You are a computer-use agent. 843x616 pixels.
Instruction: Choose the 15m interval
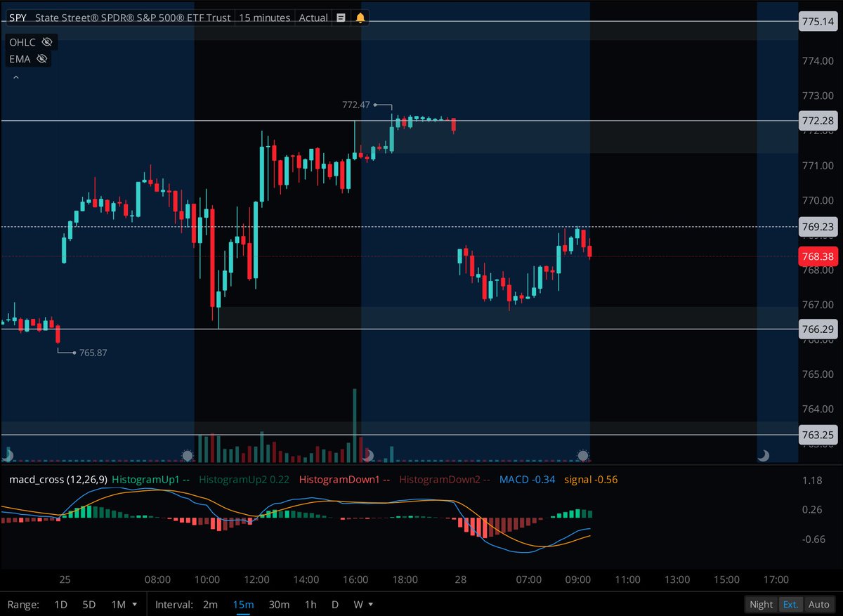pyautogui.click(x=244, y=604)
